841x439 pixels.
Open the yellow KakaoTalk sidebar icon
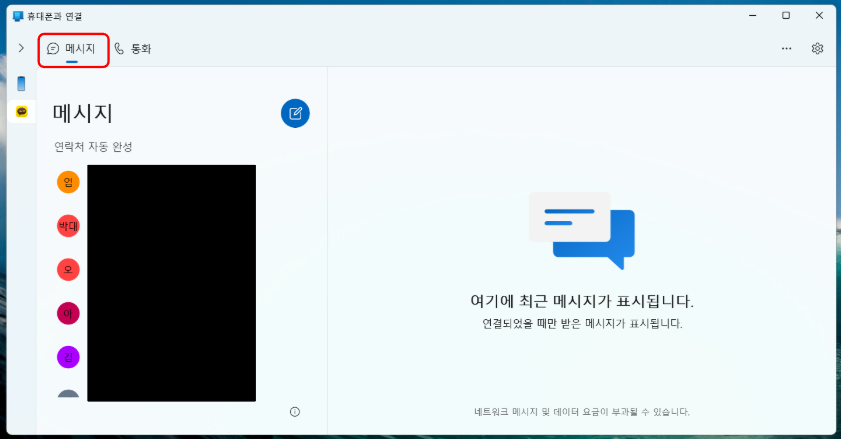[x=21, y=112]
